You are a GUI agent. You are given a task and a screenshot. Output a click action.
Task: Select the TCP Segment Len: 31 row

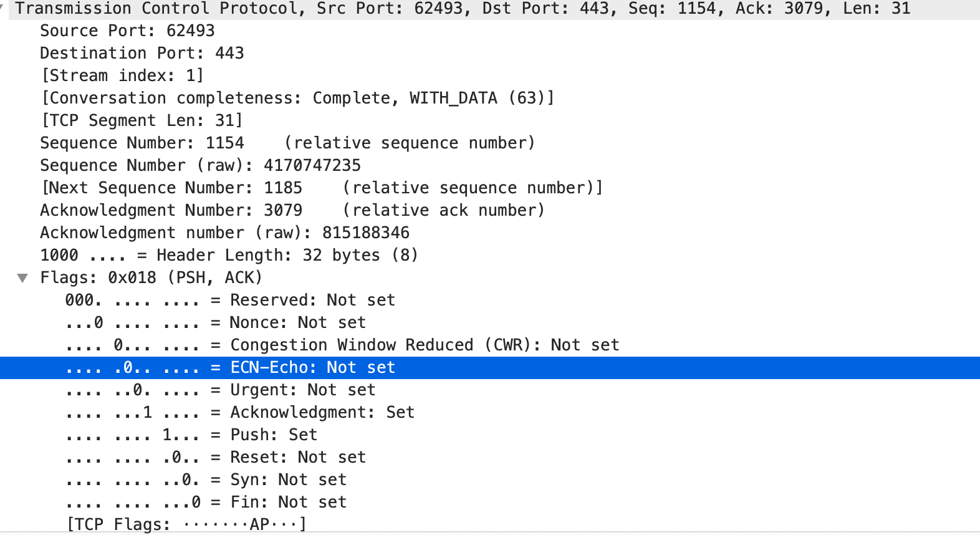(x=142, y=120)
